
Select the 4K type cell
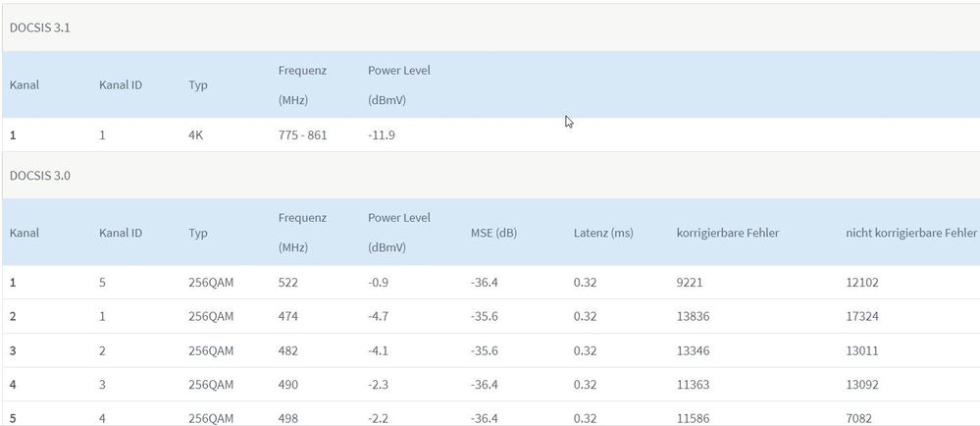tap(196, 134)
